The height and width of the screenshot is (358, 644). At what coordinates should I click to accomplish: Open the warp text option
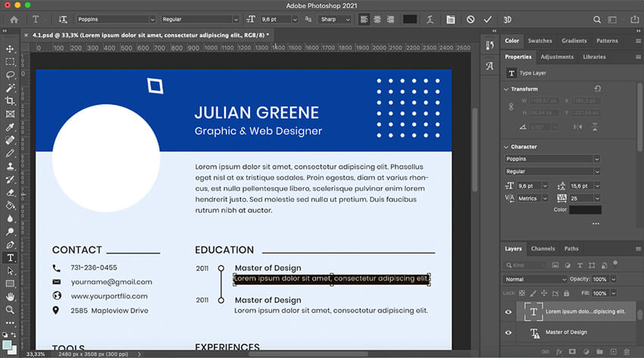pyautogui.click(x=430, y=20)
